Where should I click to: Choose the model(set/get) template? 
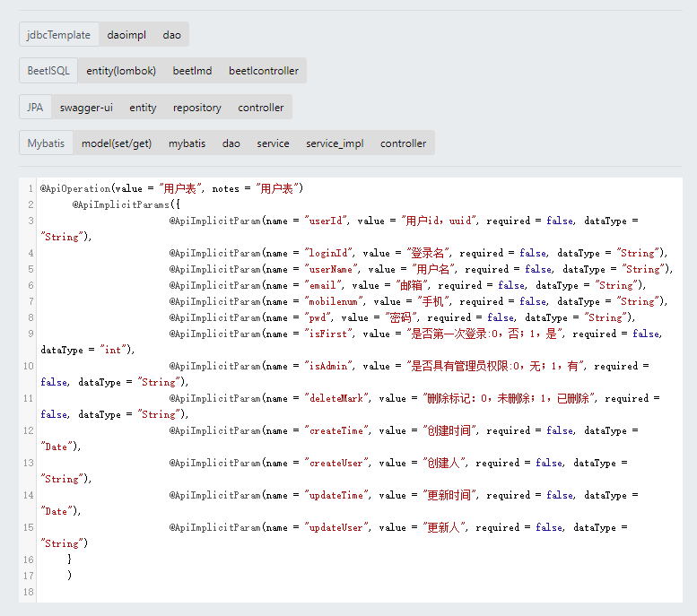pyautogui.click(x=117, y=143)
